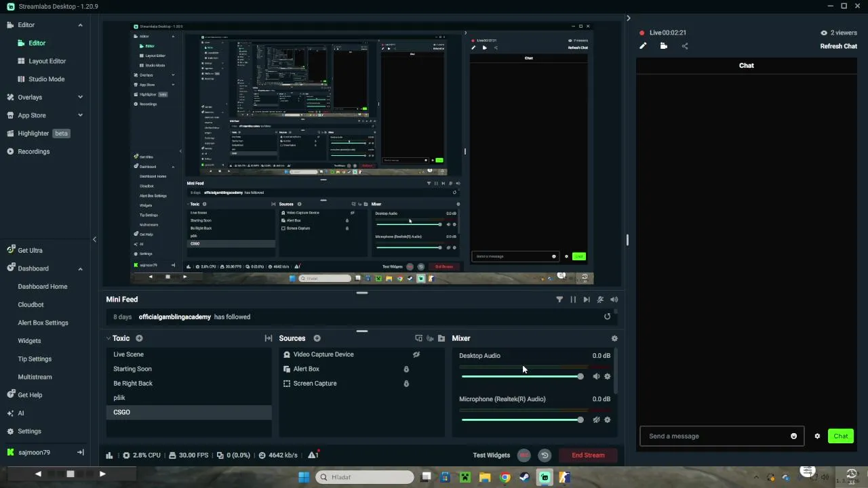Pause the Mini Feed alert queue

pos(573,299)
